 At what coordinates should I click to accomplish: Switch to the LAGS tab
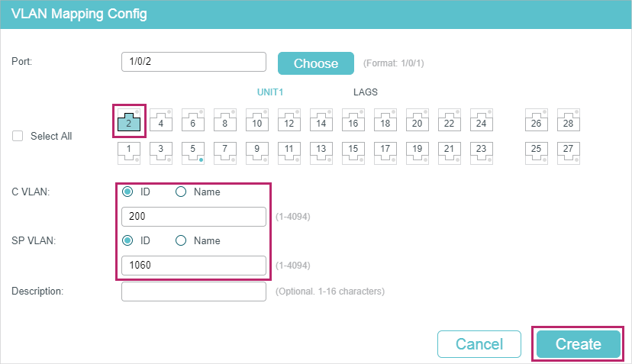(366, 92)
